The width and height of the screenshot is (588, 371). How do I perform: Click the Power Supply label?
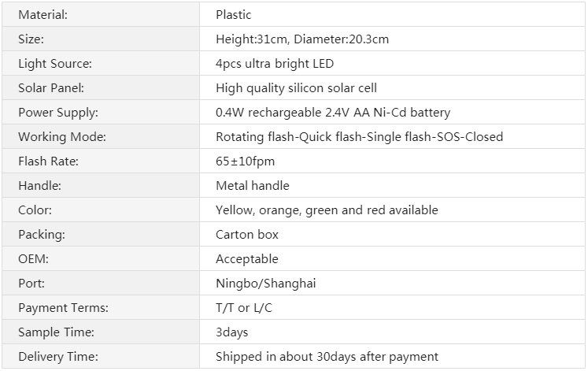[58, 113]
